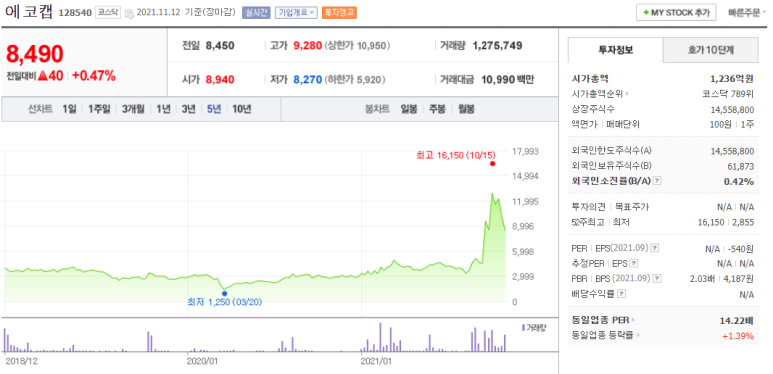The width and height of the screenshot is (773, 374).
Task: Click help icon beside PBR BPS(2021.09)
Action: (657, 279)
